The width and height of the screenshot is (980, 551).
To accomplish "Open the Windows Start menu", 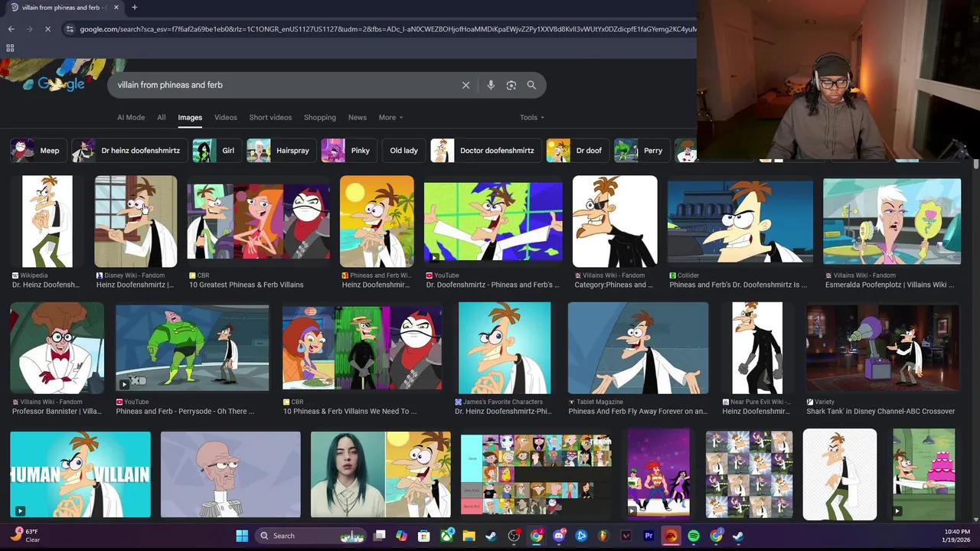I will [x=242, y=536].
